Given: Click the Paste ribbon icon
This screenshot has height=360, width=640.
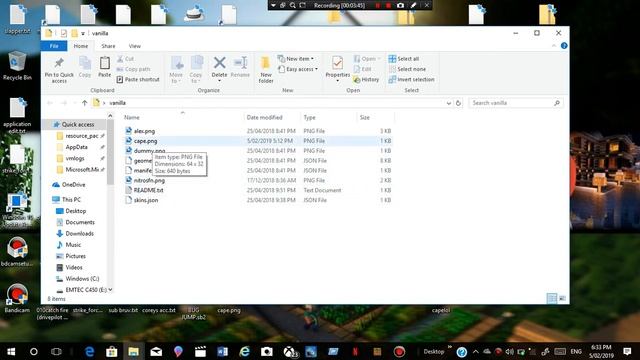Looking at the screenshot, I should [x=104, y=67].
